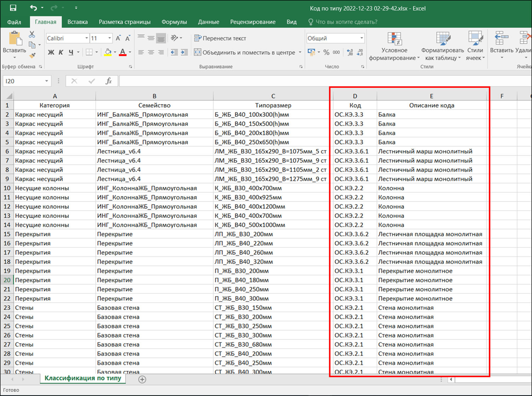
Task: Open the Calibri font name dropdown
Action: coord(87,38)
